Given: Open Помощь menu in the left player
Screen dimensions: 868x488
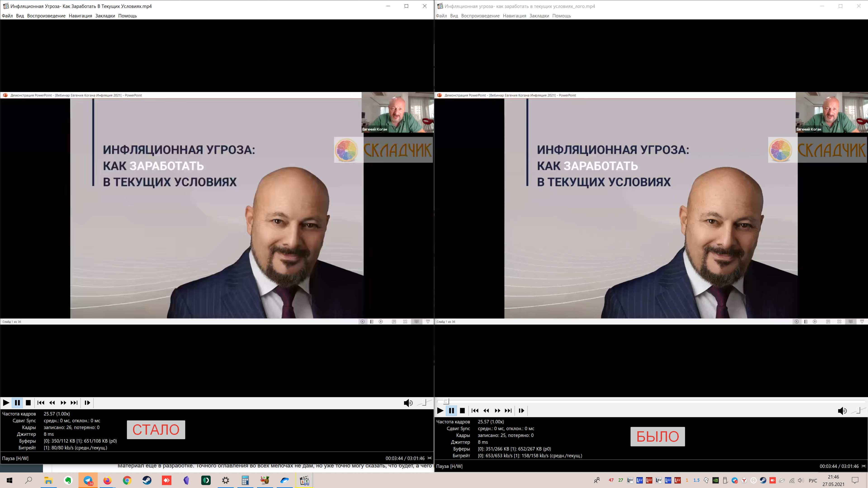Looking at the screenshot, I should click(127, 16).
